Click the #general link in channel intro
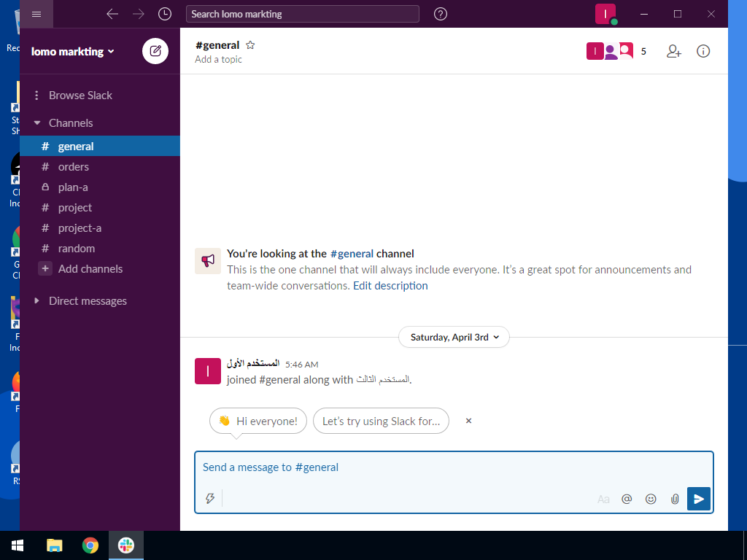This screenshot has width=747, height=560. (352, 254)
